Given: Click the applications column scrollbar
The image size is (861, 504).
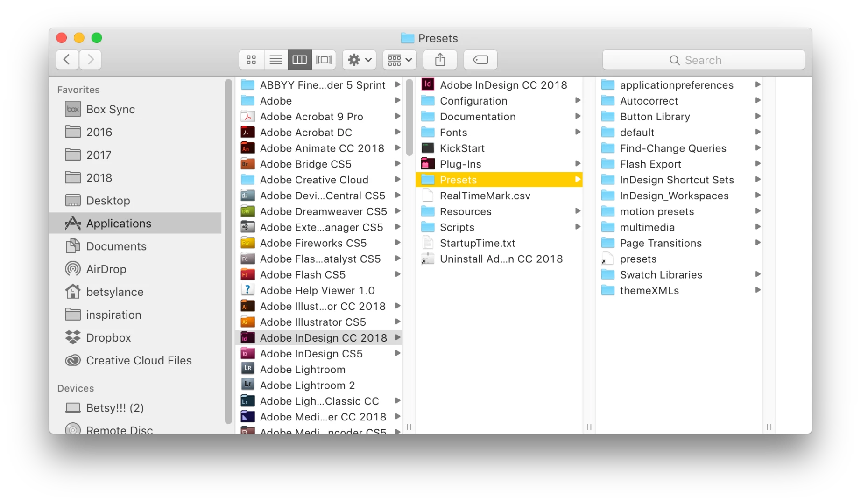Looking at the screenshot, I should coord(409,117).
